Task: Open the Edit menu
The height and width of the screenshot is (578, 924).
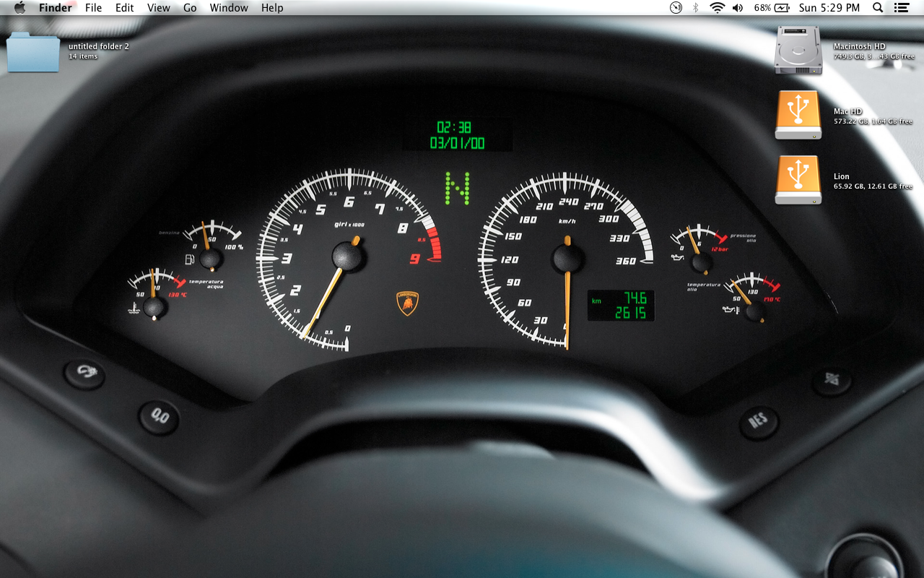Action: (125, 8)
